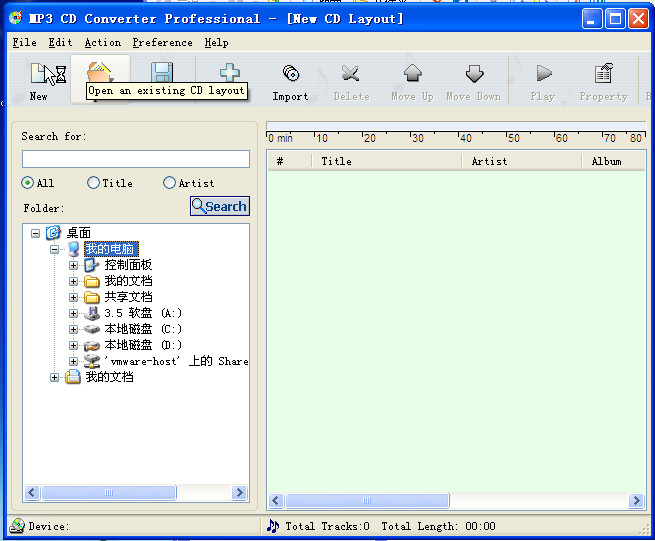Expand the 控制面板 node

pos(73,265)
